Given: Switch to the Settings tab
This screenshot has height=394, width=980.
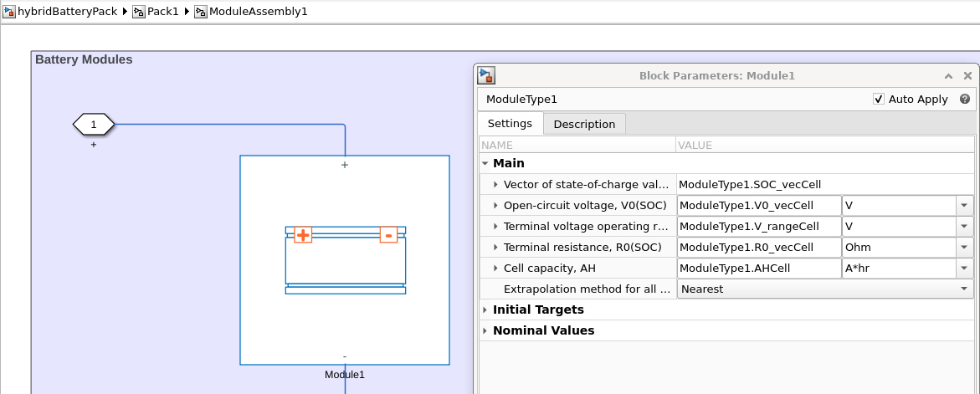Looking at the screenshot, I should [x=510, y=123].
